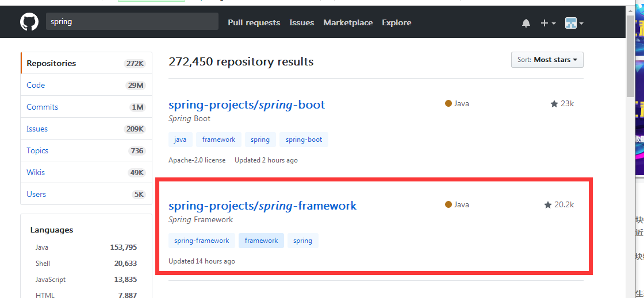
Task: Click the spring tag under spring-framework
Action: tap(302, 241)
